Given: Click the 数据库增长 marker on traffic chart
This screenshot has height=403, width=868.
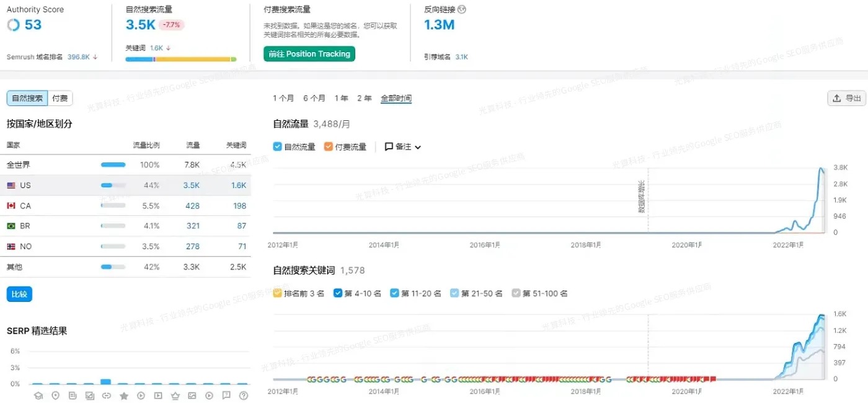Looking at the screenshot, I should [641, 197].
